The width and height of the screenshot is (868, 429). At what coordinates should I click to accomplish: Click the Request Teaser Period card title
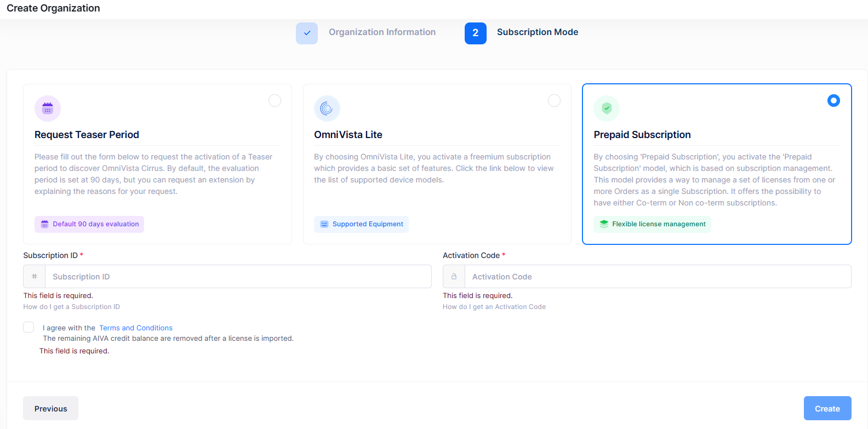coord(87,135)
